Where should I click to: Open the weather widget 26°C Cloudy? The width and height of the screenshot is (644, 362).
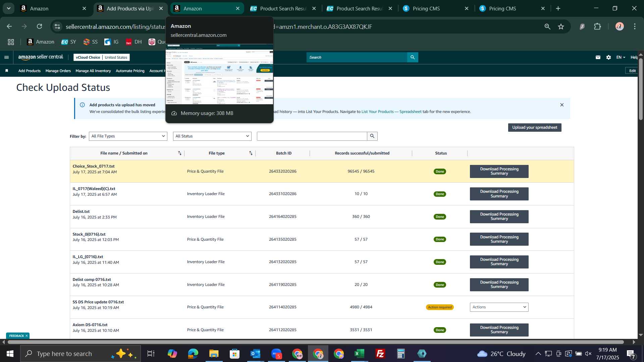point(501,354)
